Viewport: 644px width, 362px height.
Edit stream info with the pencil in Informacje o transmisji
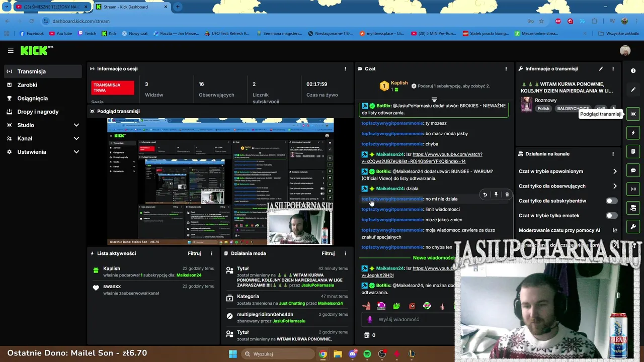tap(601, 69)
